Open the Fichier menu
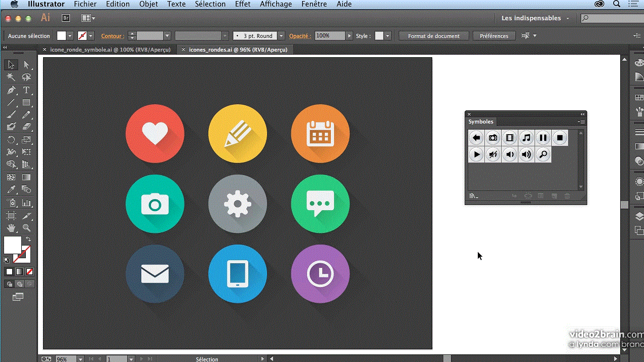Image resolution: width=644 pixels, height=362 pixels. pyautogui.click(x=85, y=4)
